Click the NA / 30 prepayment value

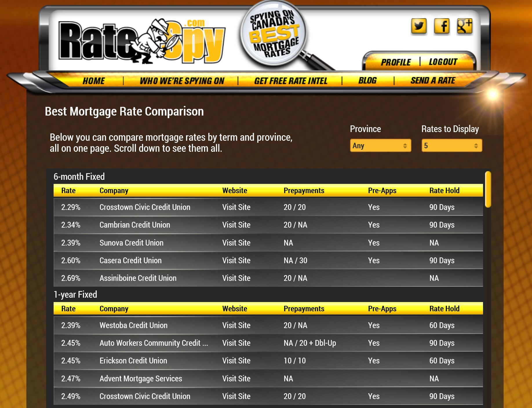click(x=295, y=260)
